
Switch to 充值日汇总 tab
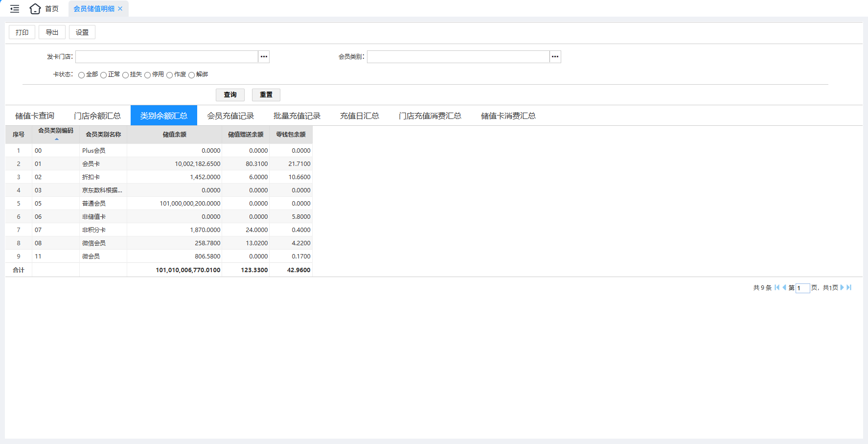(360, 116)
